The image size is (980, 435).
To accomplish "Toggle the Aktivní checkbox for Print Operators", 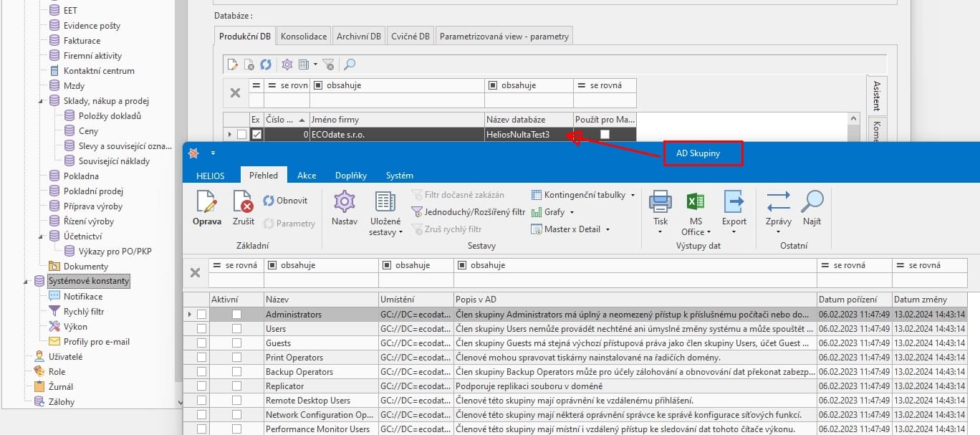I will (x=236, y=358).
